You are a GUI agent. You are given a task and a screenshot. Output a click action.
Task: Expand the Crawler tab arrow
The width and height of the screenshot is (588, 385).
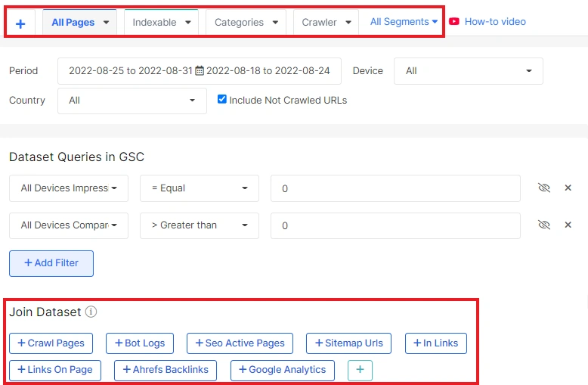pyautogui.click(x=348, y=23)
